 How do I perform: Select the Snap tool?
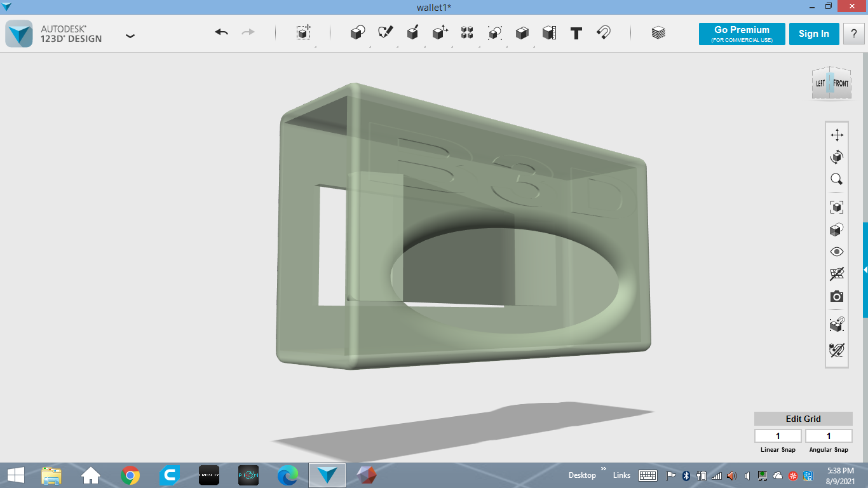pyautogui.click(x=604, y=33)
